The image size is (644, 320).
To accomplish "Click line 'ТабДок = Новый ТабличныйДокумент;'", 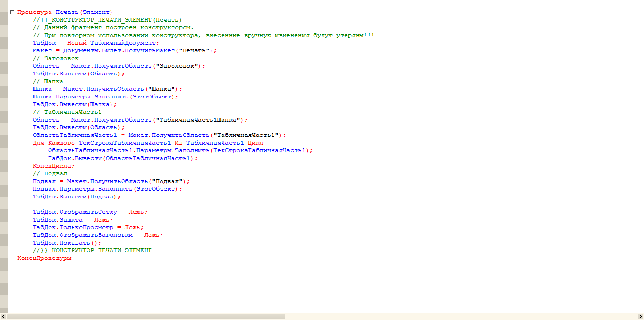I will [96, 43].
